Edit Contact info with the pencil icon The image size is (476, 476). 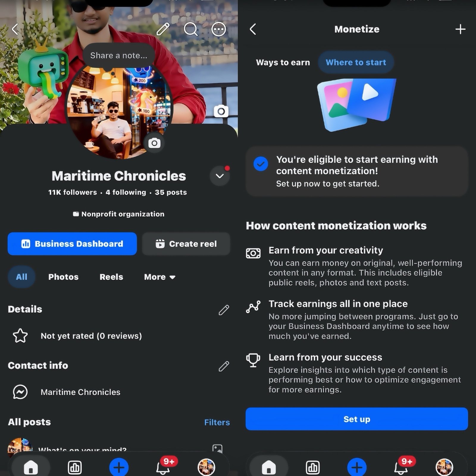point(224,366)
